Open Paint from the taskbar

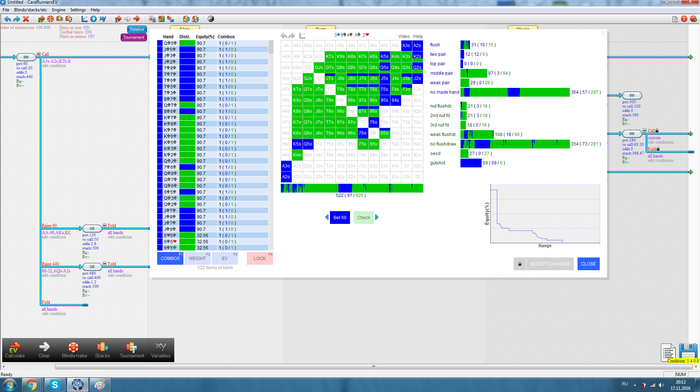click(x=99, y=385)
